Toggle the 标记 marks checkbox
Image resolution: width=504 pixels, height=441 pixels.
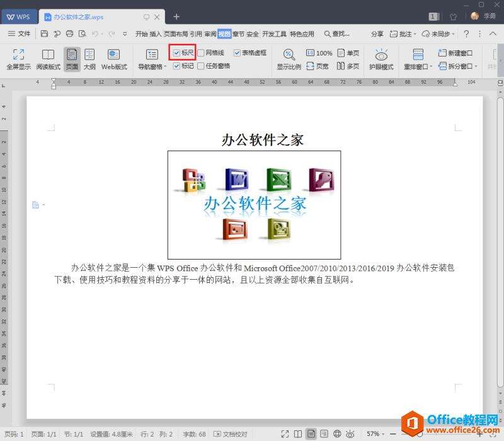[176, 66]
